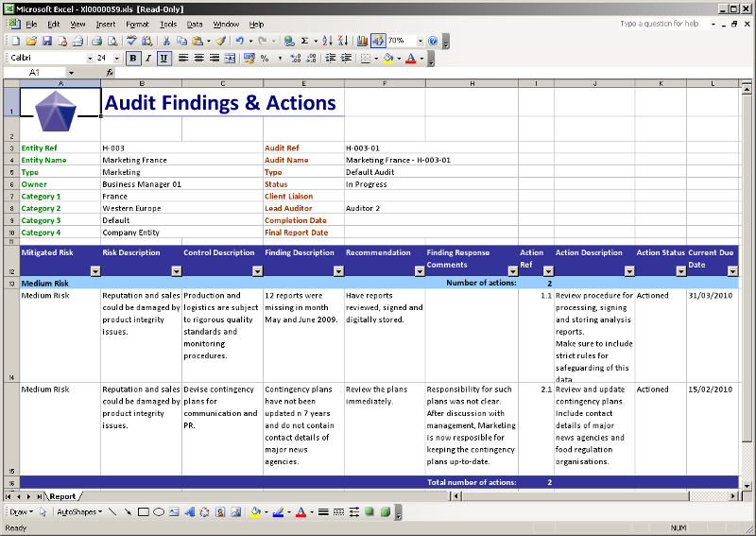Go to the next sheet tab arrow
Image resolution: width=756 pixels, height=536 pixels.
pos(28,496)
